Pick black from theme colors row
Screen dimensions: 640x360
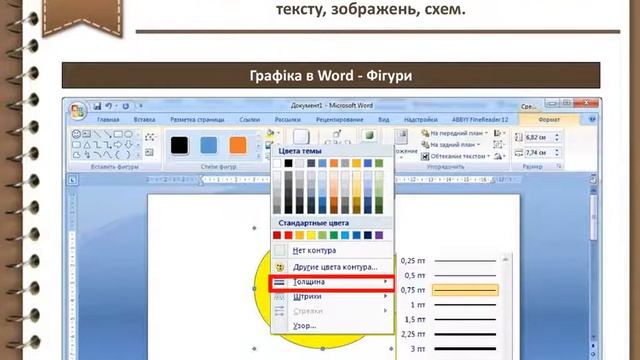(x=289, y=163)
